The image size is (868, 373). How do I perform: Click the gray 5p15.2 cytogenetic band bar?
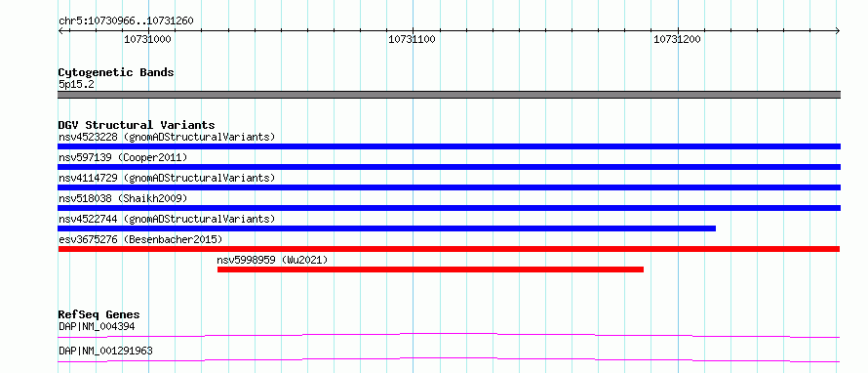pyautogui.click(x=449, y=95)
